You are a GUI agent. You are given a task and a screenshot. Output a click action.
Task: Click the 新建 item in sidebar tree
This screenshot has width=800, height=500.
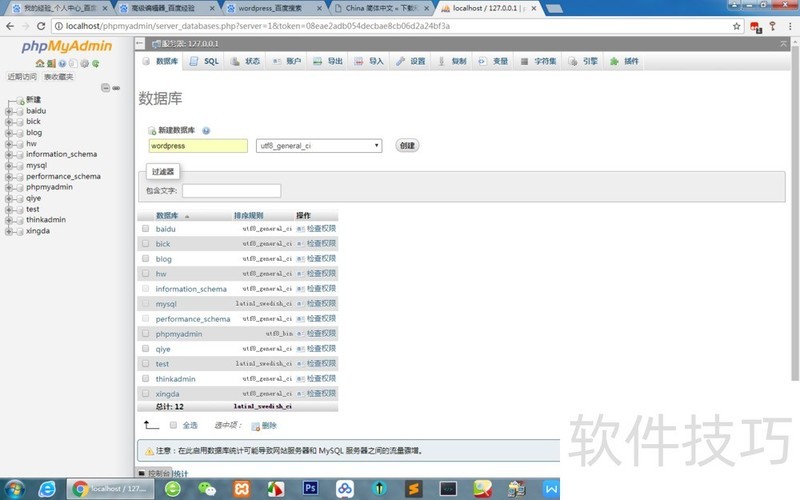point(33,99)
